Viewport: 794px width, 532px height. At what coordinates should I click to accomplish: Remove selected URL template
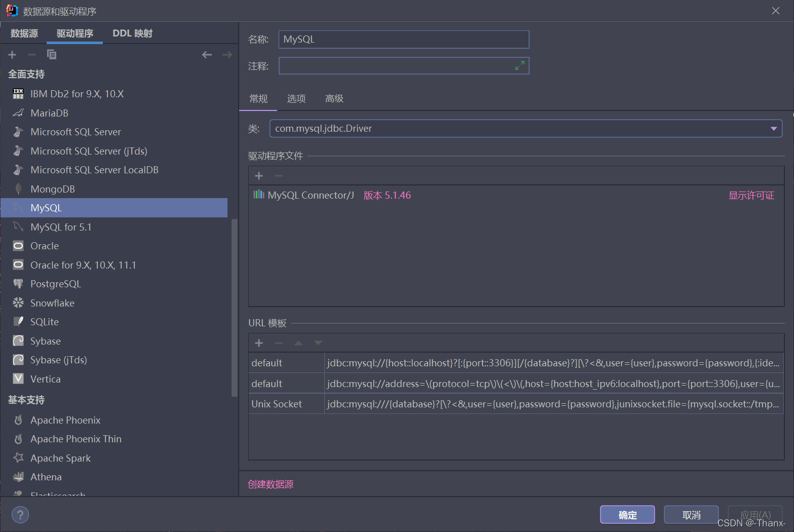278,343
